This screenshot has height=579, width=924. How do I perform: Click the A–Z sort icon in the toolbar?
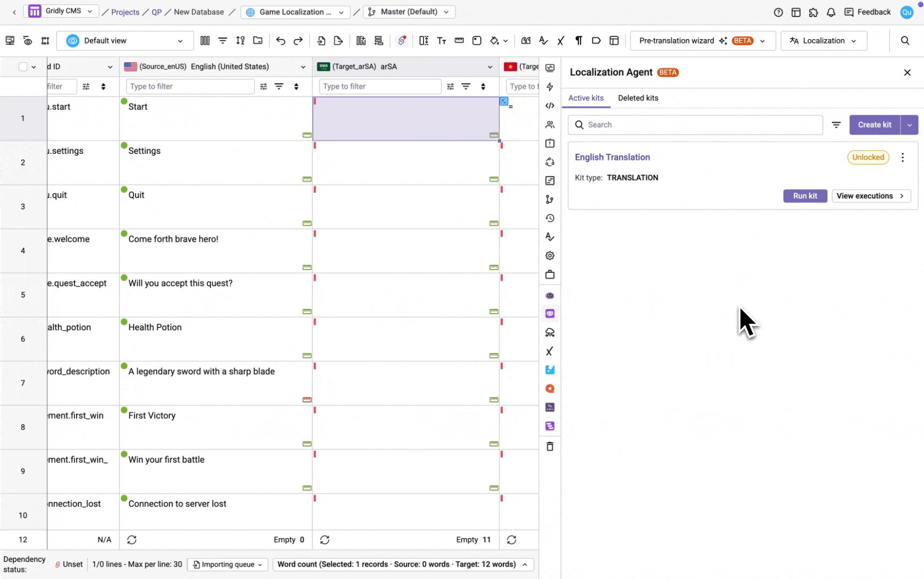coord(241,41)
